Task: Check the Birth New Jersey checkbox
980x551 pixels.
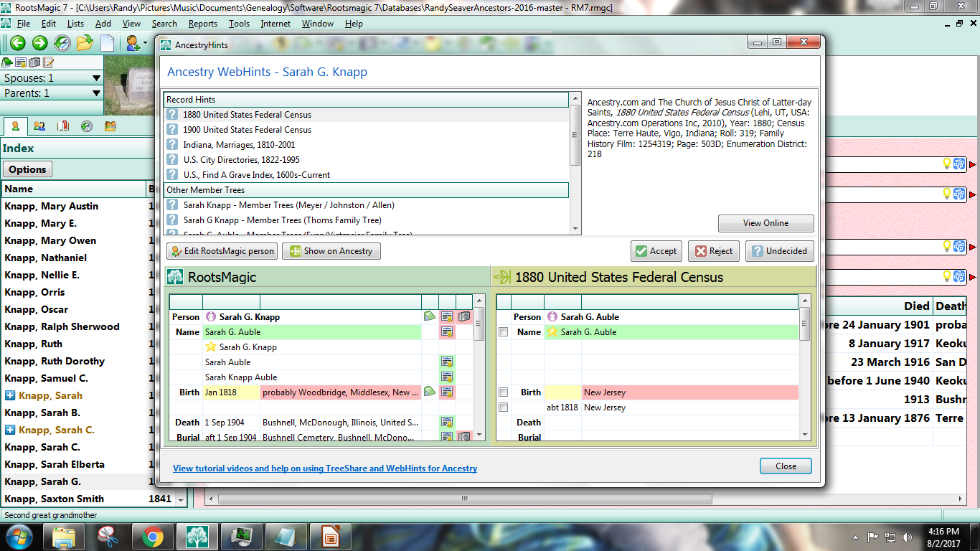Action: 504,392
